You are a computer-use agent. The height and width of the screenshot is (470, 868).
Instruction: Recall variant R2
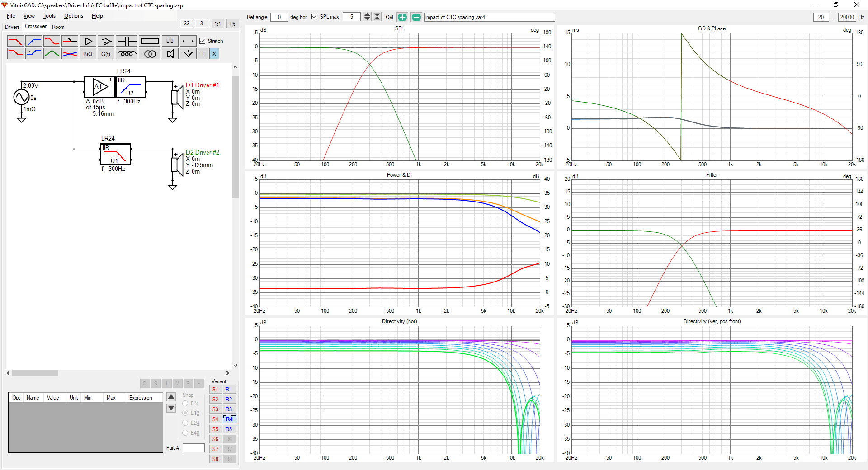[229, 399]
